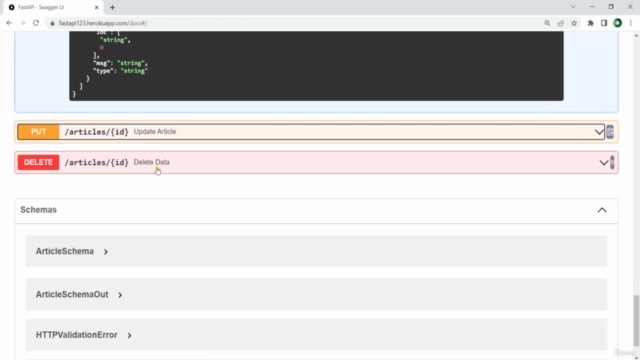Viewport: 640px width, 360px height.
Task: Click the scrollbar up arrow
Action: pos(636,36)
